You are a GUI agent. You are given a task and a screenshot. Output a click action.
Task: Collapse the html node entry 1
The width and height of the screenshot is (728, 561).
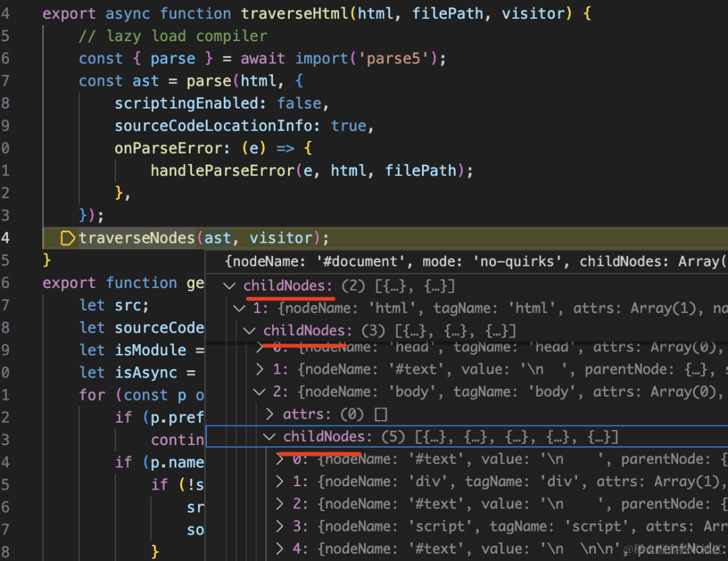[239, 308]
